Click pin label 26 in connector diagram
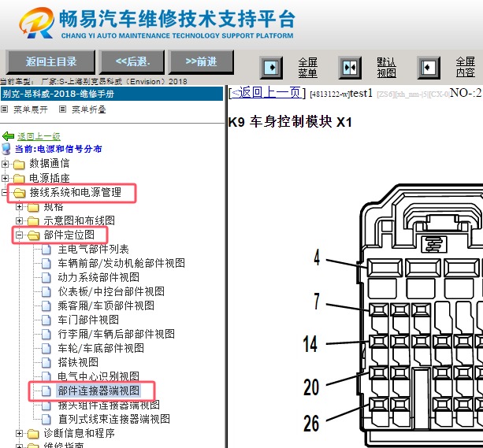The width and height of the screenshot is (483, 448). 311,423
